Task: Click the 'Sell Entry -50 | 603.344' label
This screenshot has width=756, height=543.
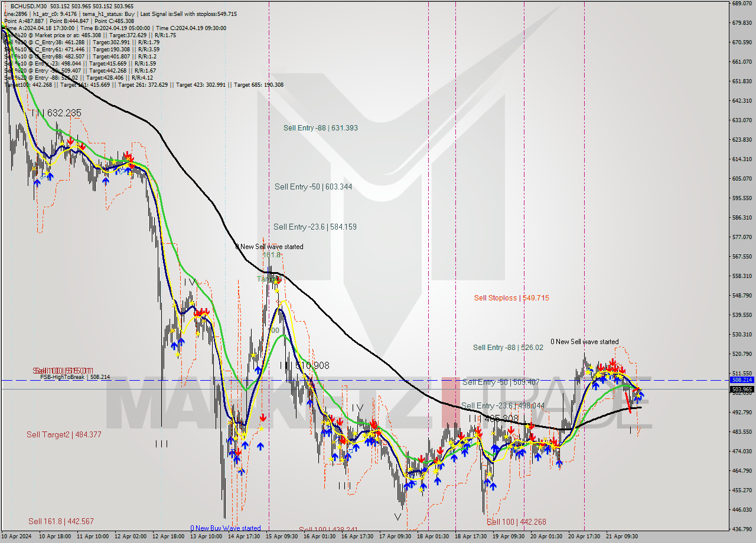Action: (313, 187)
